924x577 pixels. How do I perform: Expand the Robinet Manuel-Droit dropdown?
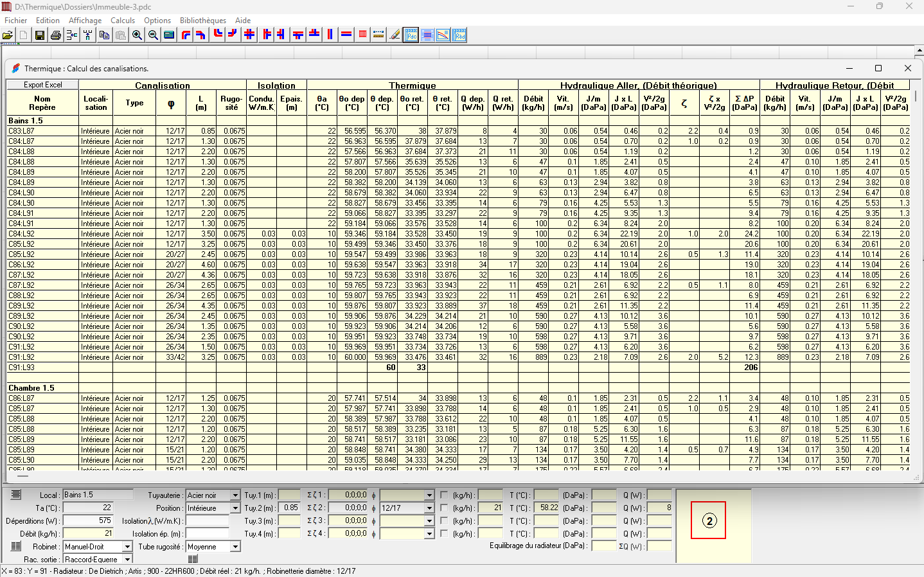pos(127,547)
